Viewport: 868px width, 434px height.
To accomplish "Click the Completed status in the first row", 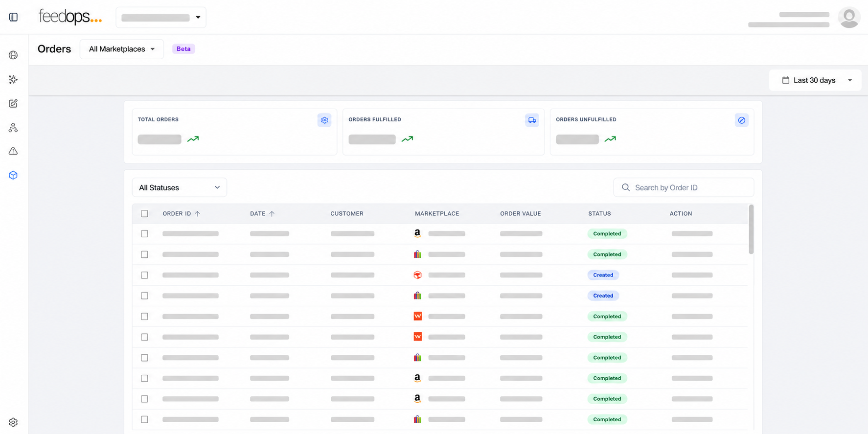I will [x=607, y=234].
